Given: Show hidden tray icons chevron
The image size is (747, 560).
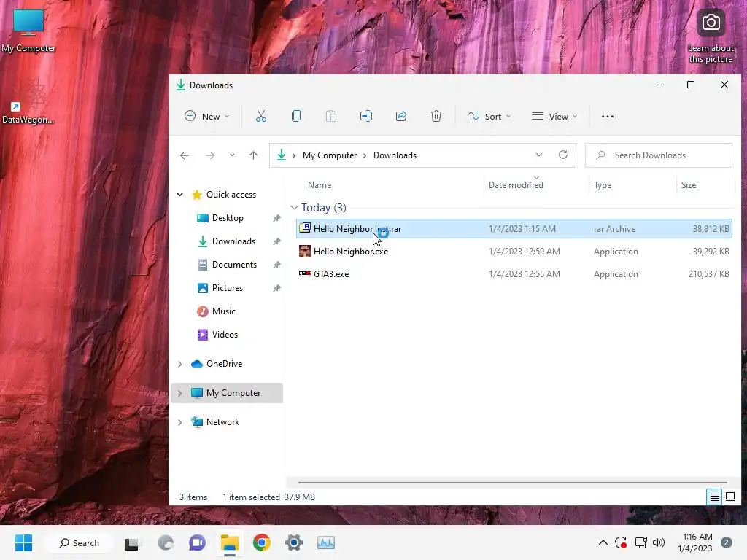Looking at the screenshot, I should pyautogui.click(x=603, y=542).
